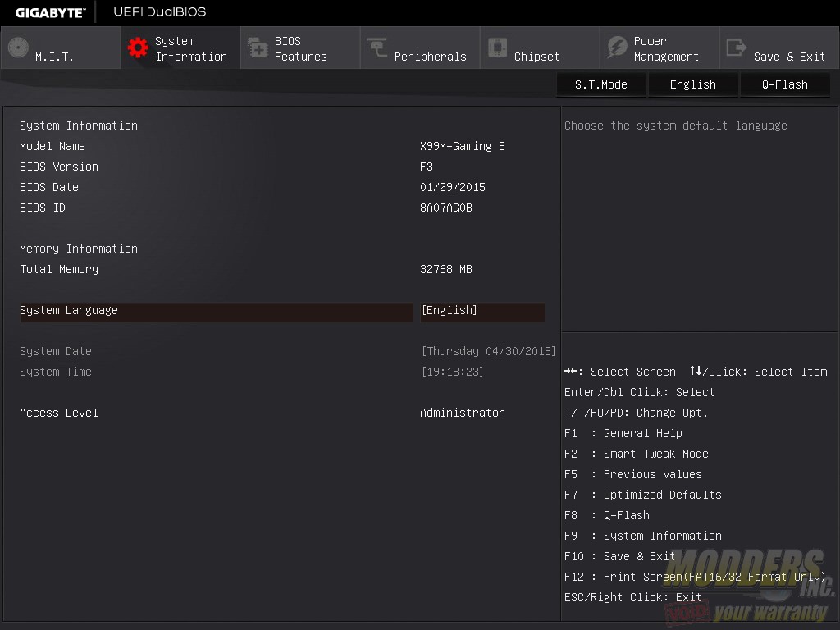Click the BIOS Features chip icon
Viewport: 840px width, 630px height.
point(258,48)
